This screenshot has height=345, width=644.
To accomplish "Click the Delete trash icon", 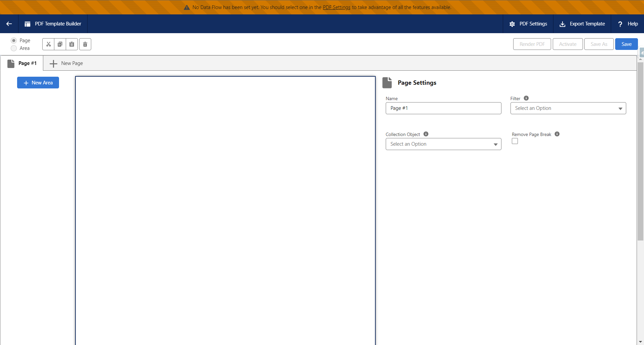I will tap(85, 44).
